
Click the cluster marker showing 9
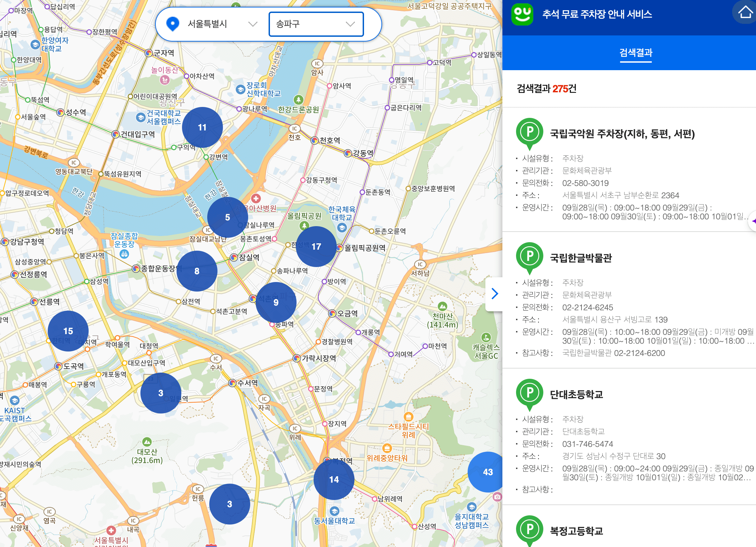pos(276,302)
